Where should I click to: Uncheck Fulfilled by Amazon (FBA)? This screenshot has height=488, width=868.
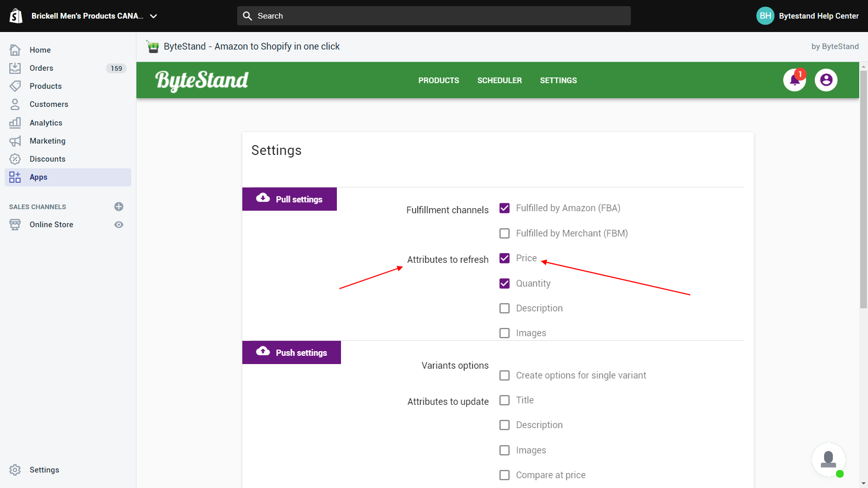[505, 208]
